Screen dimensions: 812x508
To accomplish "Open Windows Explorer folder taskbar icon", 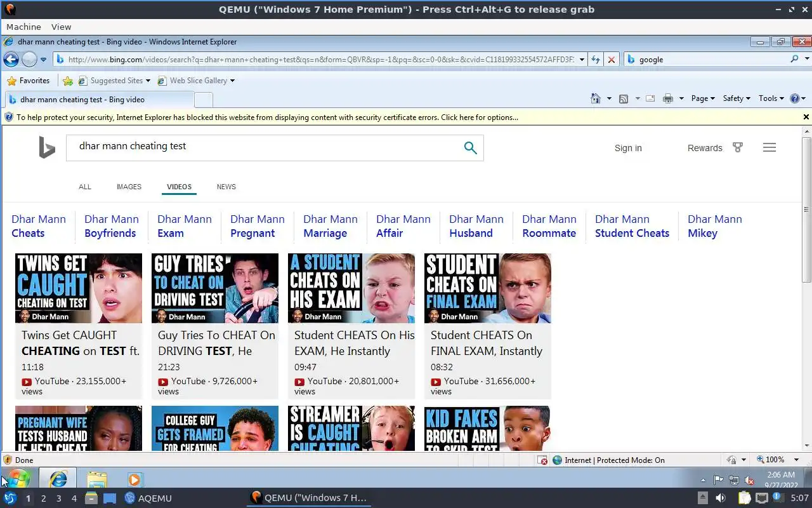I will point(96,479).
